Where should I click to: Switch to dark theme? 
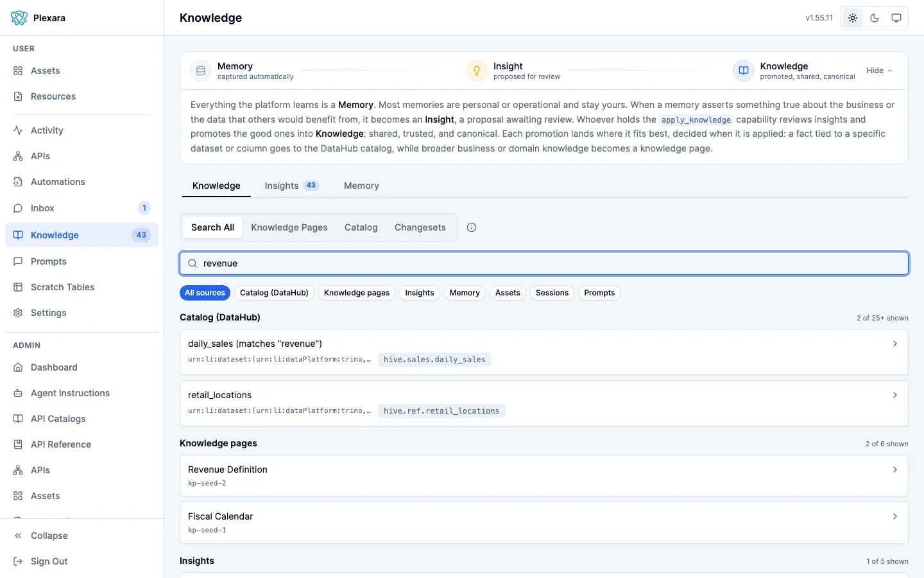pyautogui.click(x=875, y=18)
